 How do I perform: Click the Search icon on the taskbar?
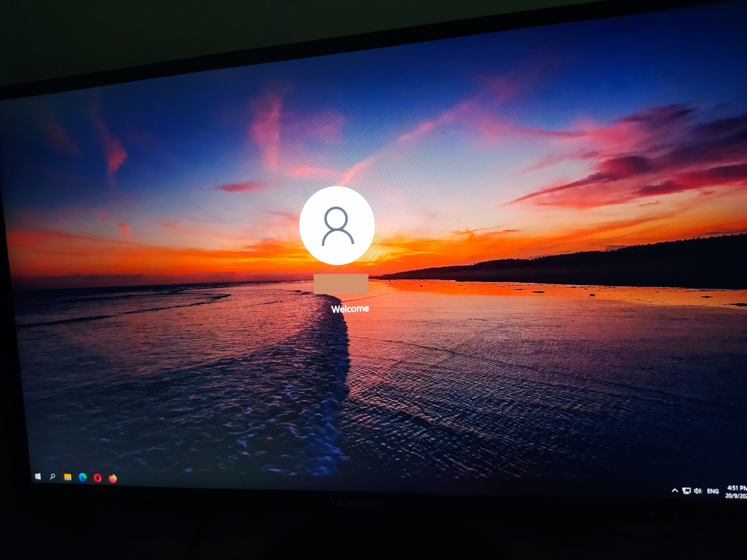coord(52,476)
